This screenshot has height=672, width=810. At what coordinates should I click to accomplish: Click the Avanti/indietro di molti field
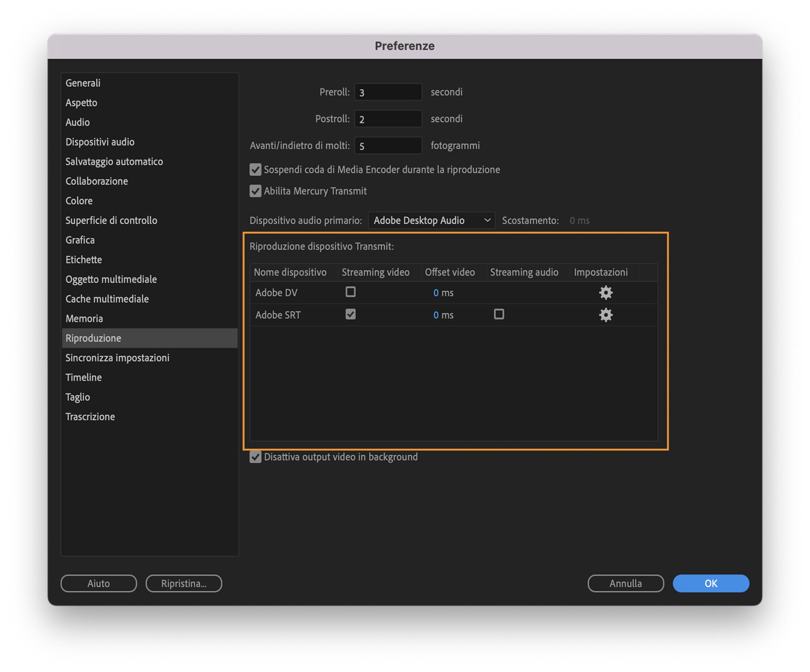point(388,146)
